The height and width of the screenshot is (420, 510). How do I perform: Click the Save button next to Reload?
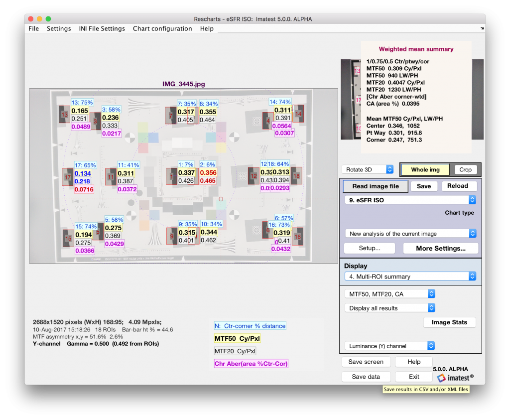click(x=424, y=186)
